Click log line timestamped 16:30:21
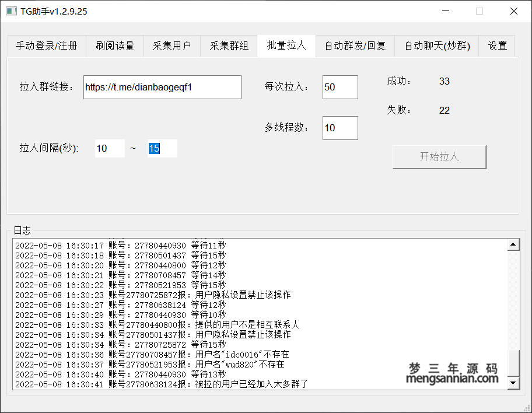 pyautogui.click(x=120, y=275)
